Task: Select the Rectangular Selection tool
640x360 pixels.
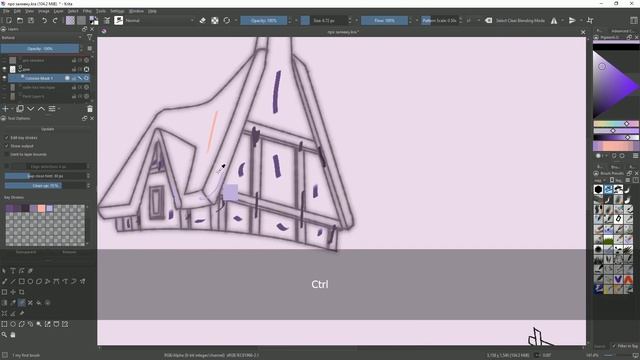Action: click(4, 324)
